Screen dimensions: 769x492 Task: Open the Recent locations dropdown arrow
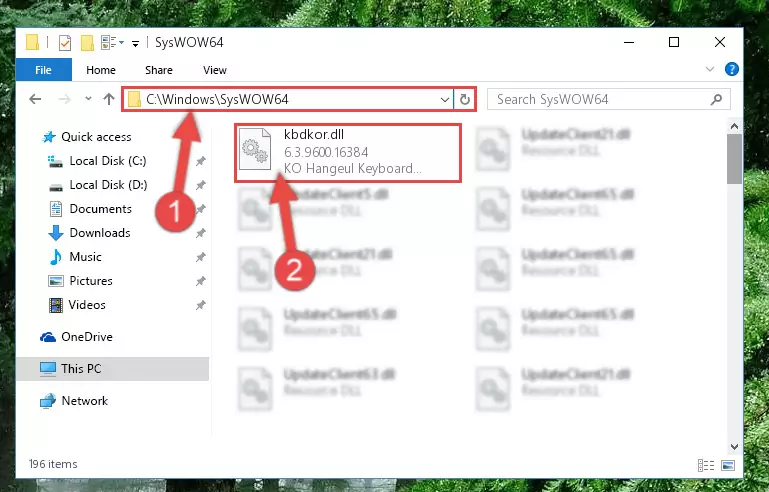coord(88,99)
